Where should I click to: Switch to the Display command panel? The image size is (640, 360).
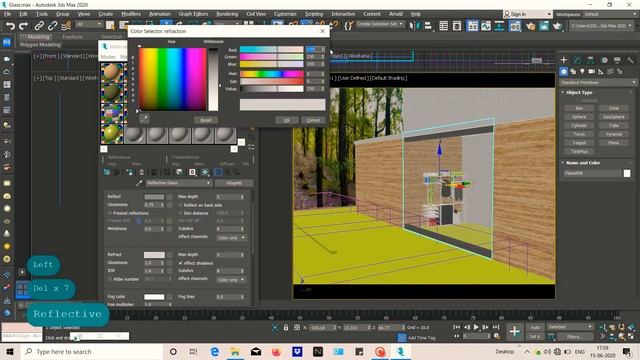[x=617, y=60]
